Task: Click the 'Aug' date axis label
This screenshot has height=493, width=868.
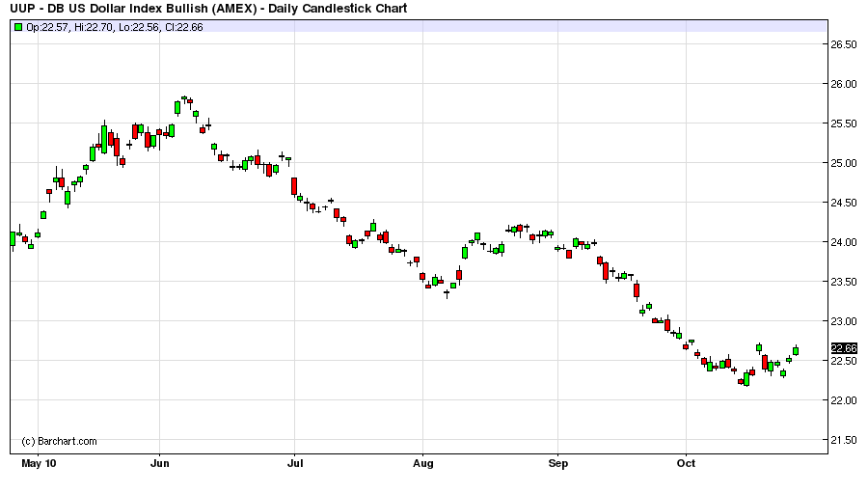Action: tap(423, 463)
